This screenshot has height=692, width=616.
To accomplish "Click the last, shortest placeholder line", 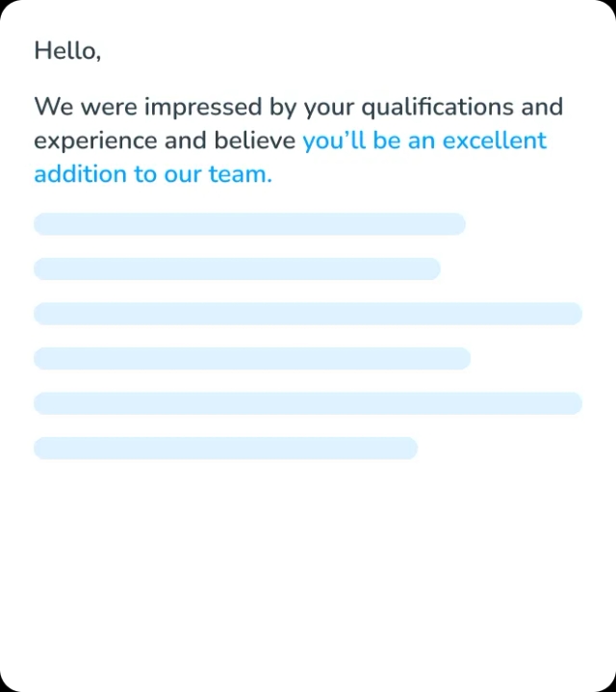I will 225,448.
